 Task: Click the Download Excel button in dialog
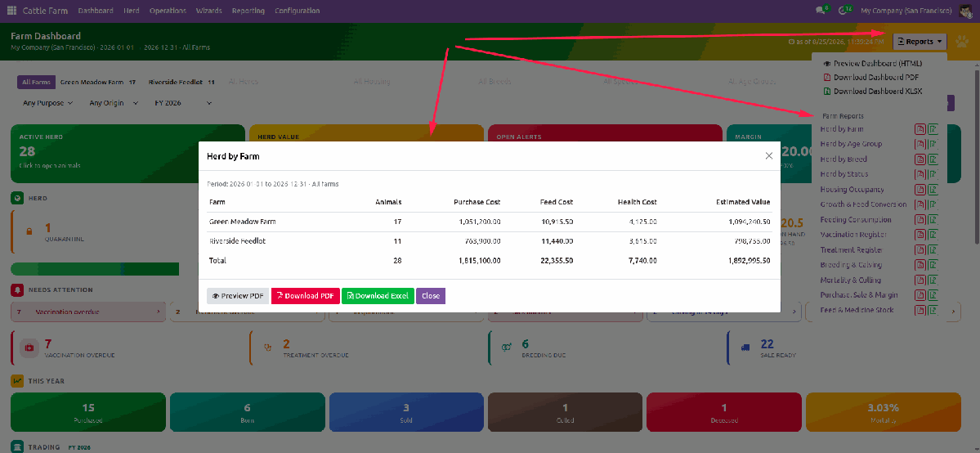[x=378, y=296]
